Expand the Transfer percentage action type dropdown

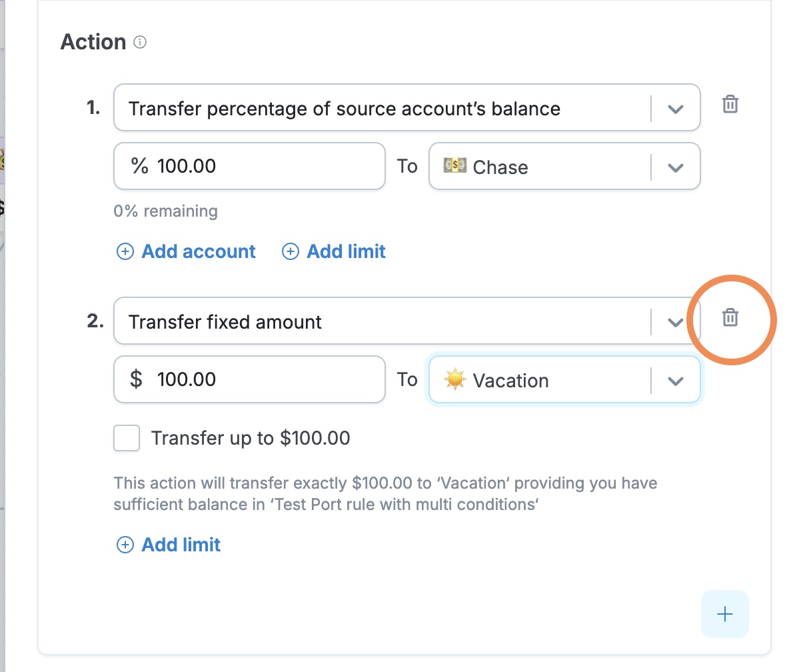point(676,109)
